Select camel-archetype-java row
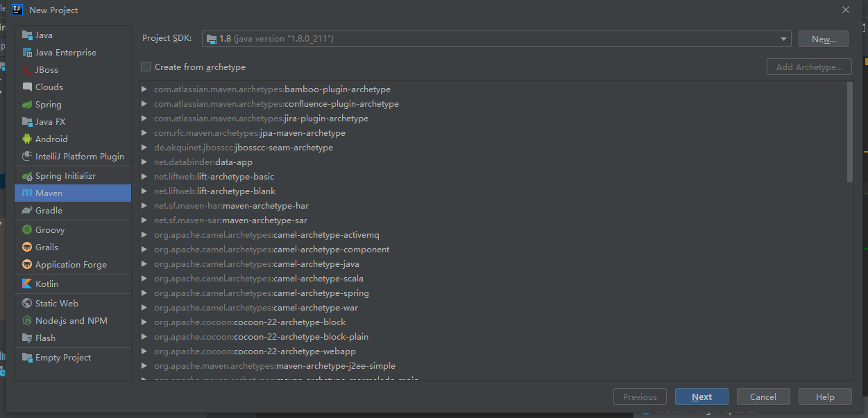The image size is (868, 418). [x=493, y=264]
